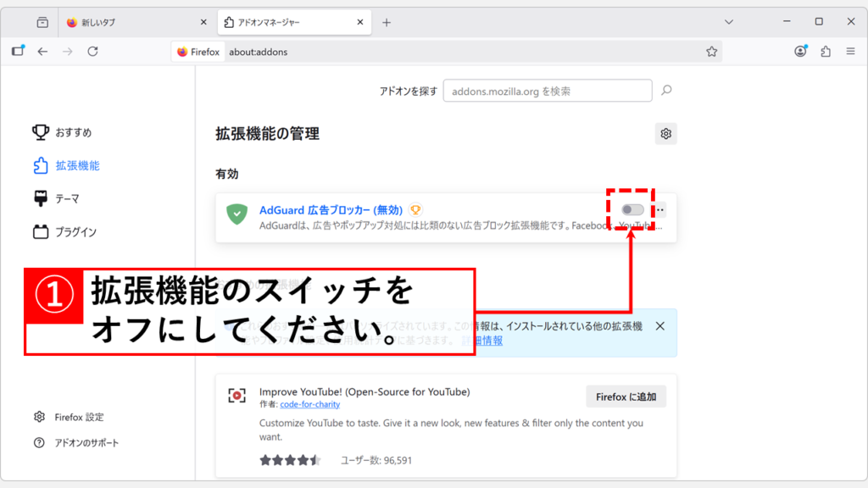Go back to the previous page

point(42,52)
